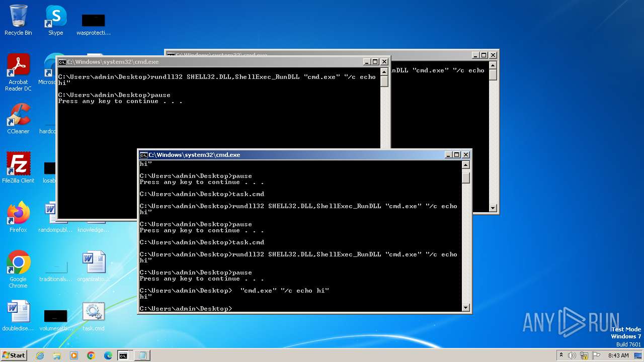Open the Skype desktop shortcut
Image resolution: width=644 pixels, height=362 pixels.
pos(55,20)
